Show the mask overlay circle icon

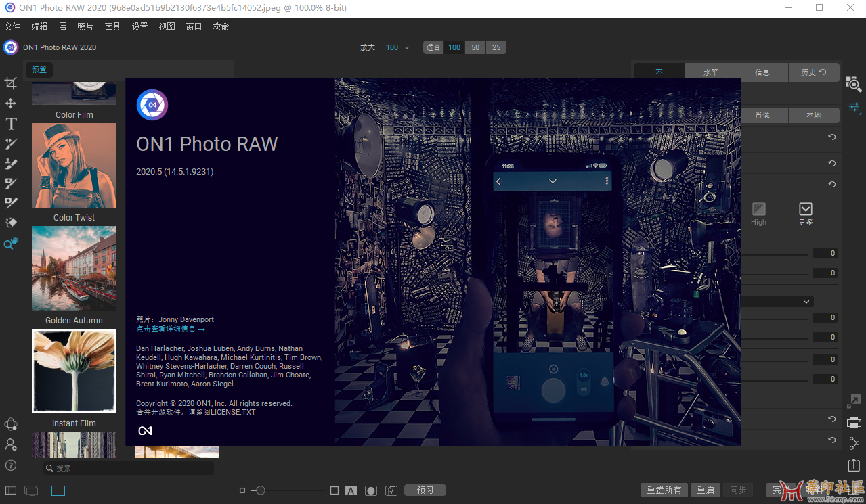pos(371,490)
